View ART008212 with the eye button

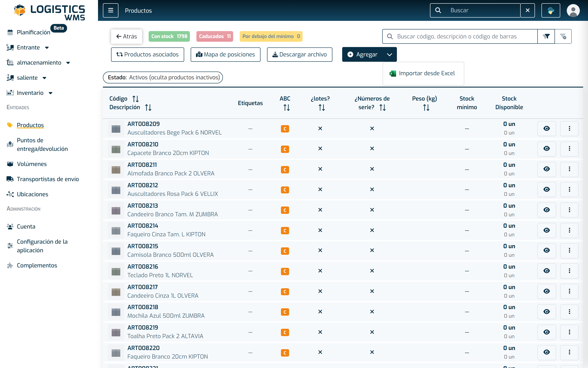pos(546,189)
